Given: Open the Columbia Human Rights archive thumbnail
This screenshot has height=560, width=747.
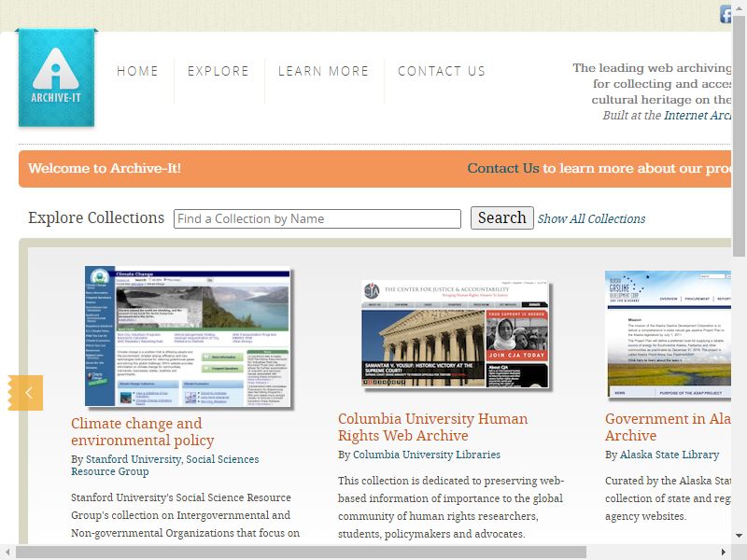Looking at the screenshot, I should pos(455,334).
